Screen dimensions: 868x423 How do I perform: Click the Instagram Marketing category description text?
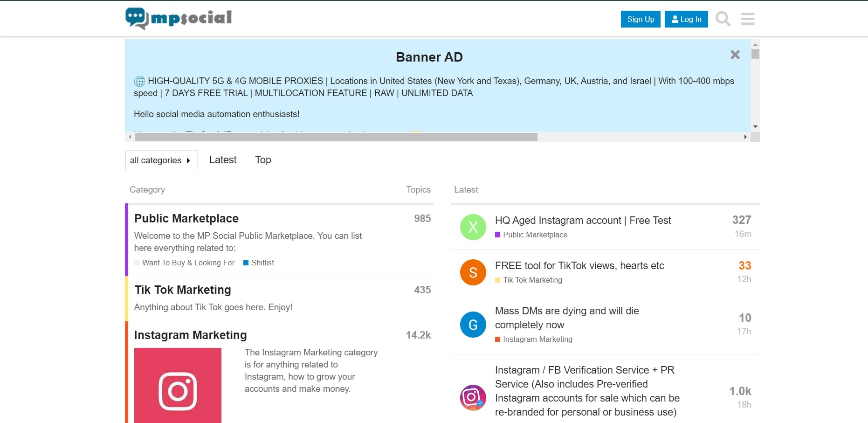click(311, 371)
